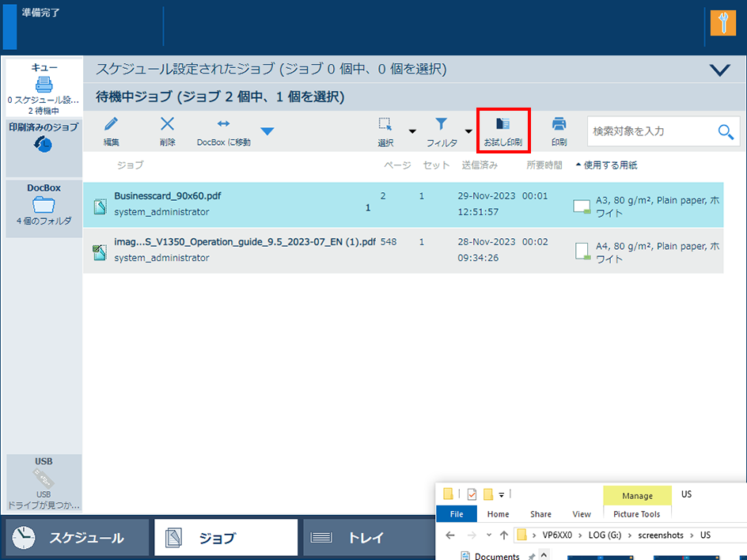This screenshot has width=747, height=560.
Task: Sort by ページ column header
Action: pyautogui.click(x=397, y=165)
